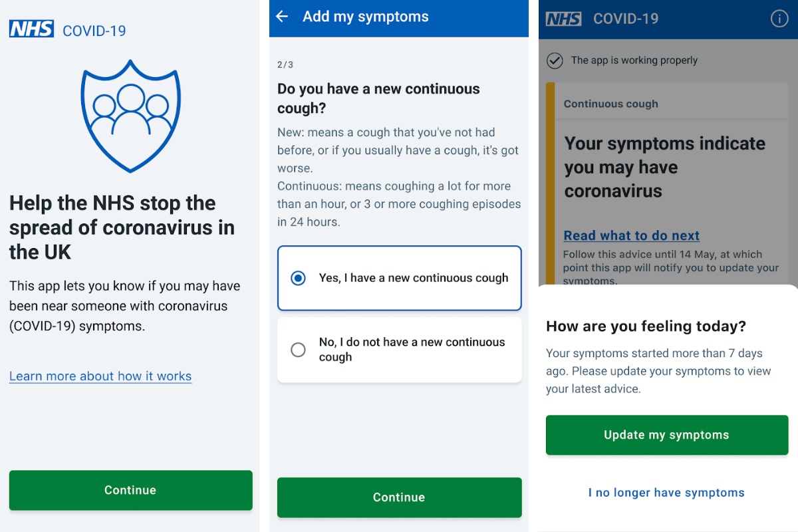This screenshot has height=532, width=798.
Task: Click the shield with people illustration
Action: pyautogui.click(x=130, y=115)
